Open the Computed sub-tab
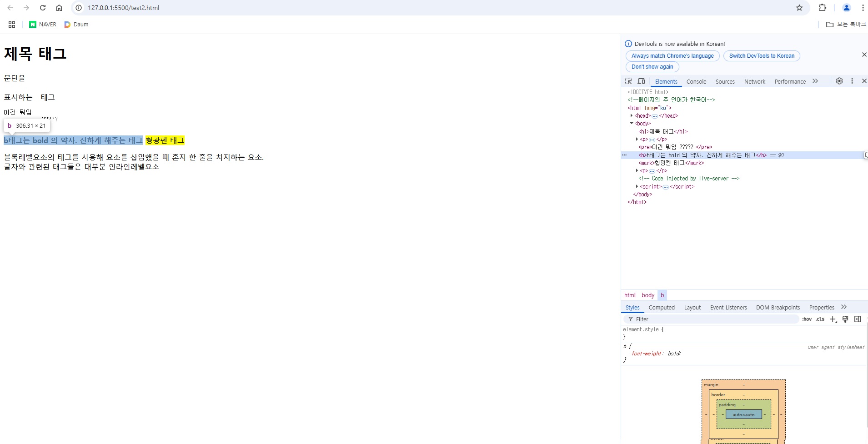This screenshot has width=868, height=444. 662,308
